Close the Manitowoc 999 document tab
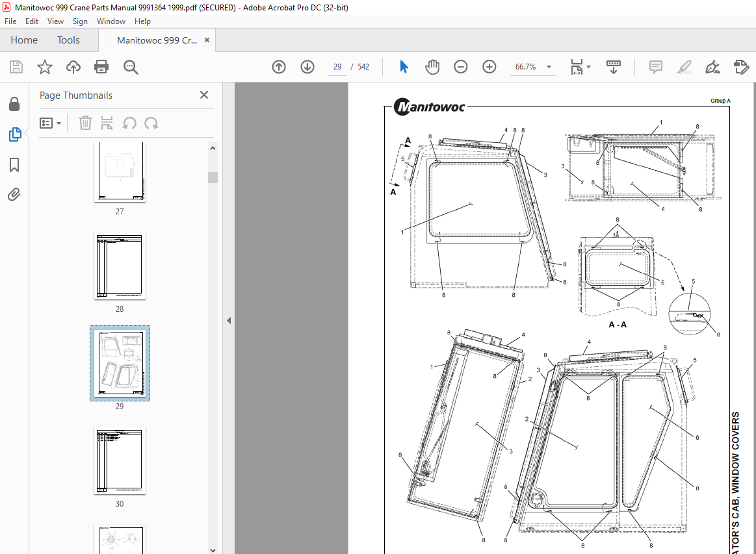This screenshot has width=756, height=554. [x=207, y=40]
